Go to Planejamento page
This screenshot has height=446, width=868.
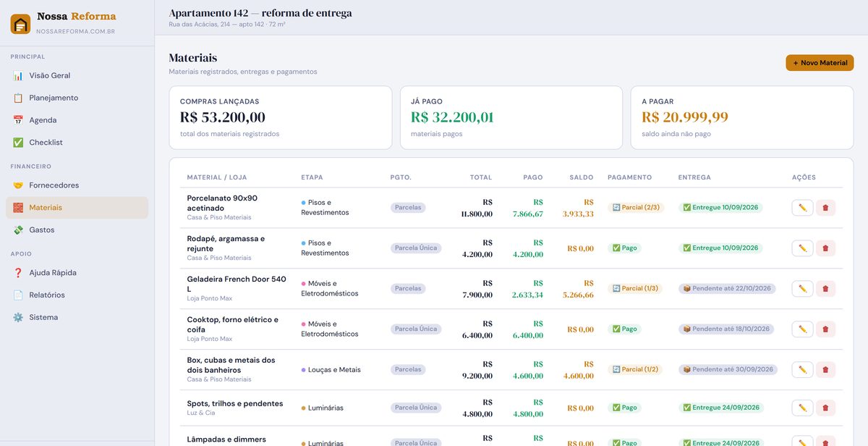[x=77, y=98]
